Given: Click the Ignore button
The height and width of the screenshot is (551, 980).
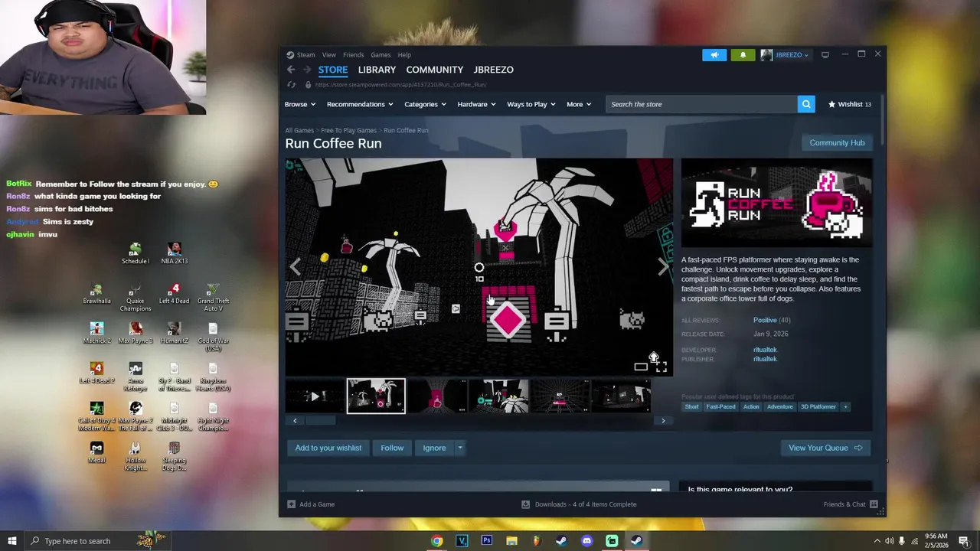Looking at the screenshot, I should 434,448.
